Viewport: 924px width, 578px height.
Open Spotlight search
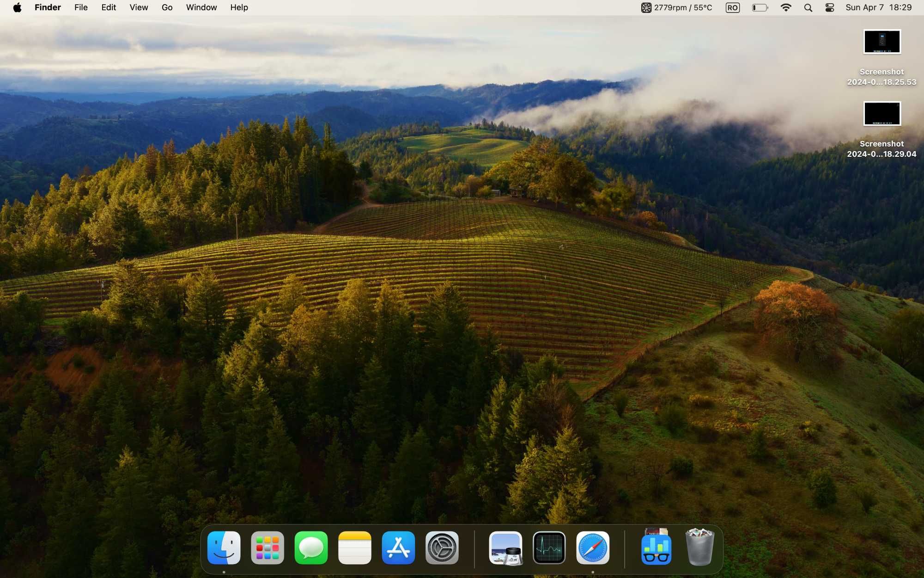(x=808, y=7)
